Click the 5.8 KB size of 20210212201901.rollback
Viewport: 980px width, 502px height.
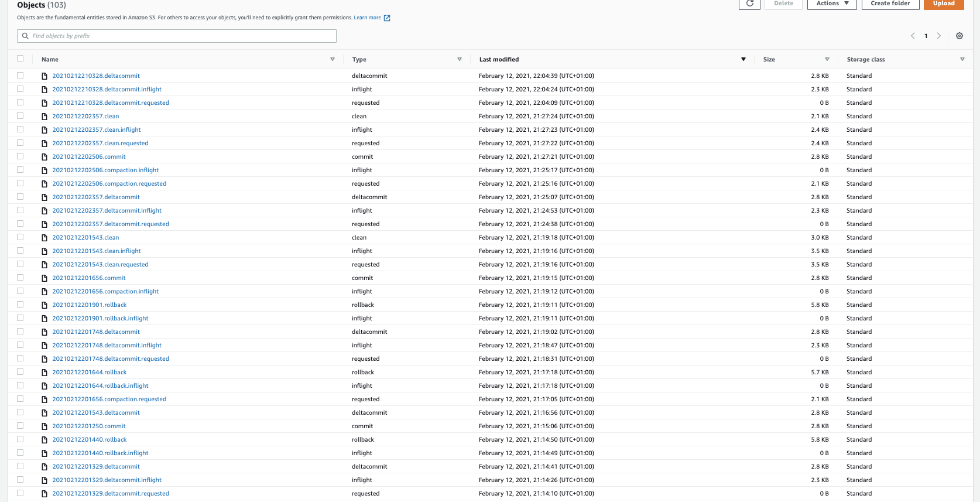820,305
